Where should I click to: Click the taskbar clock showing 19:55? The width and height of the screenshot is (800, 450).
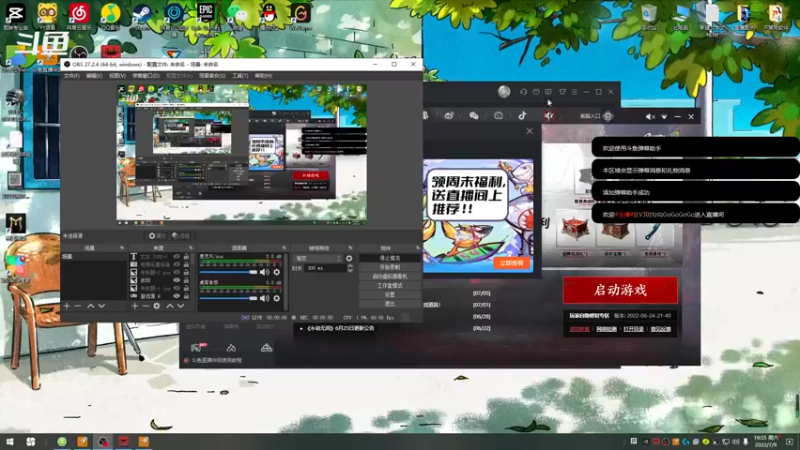tap(767, 441)
